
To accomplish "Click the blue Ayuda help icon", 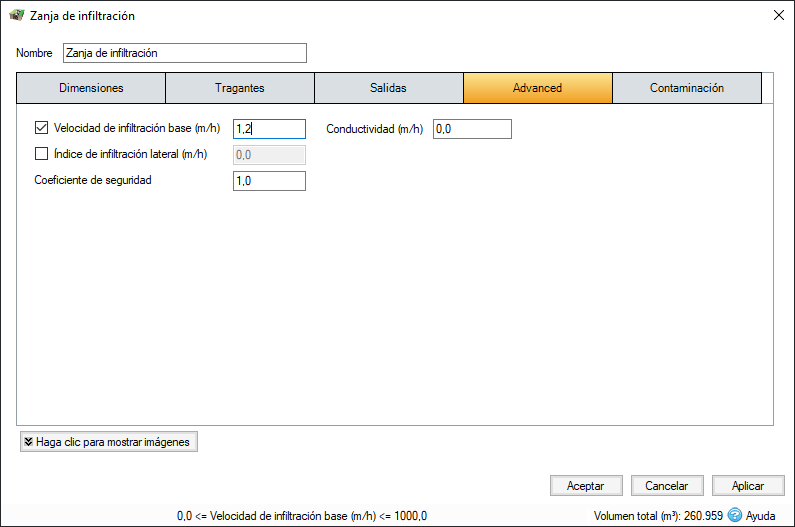I will [x=735, y=515].
